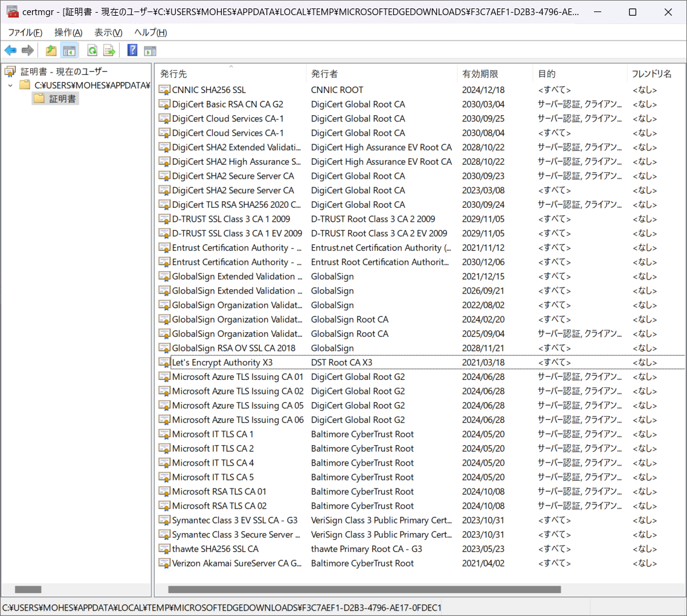Open Help with the question mark icon
The width and height of the screenshot is (687, 616).
(132, 50)
